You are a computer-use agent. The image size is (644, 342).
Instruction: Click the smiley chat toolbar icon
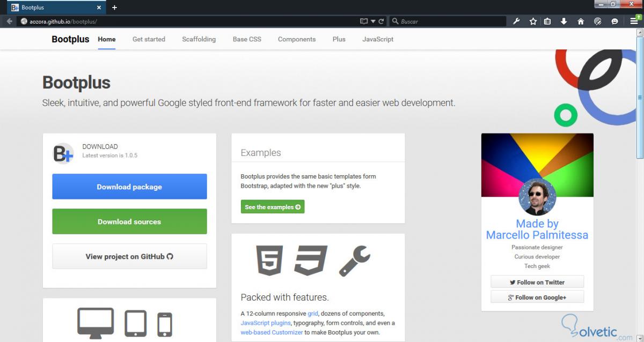(615, 21)
